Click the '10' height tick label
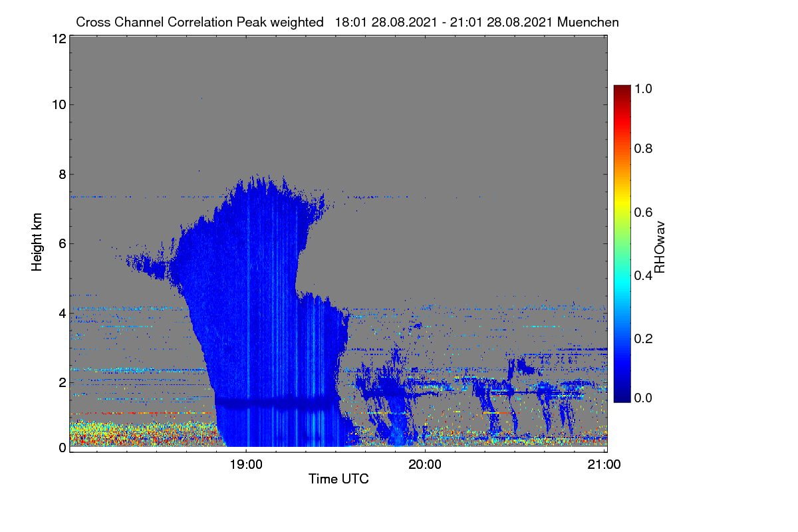 click(59, 104)
